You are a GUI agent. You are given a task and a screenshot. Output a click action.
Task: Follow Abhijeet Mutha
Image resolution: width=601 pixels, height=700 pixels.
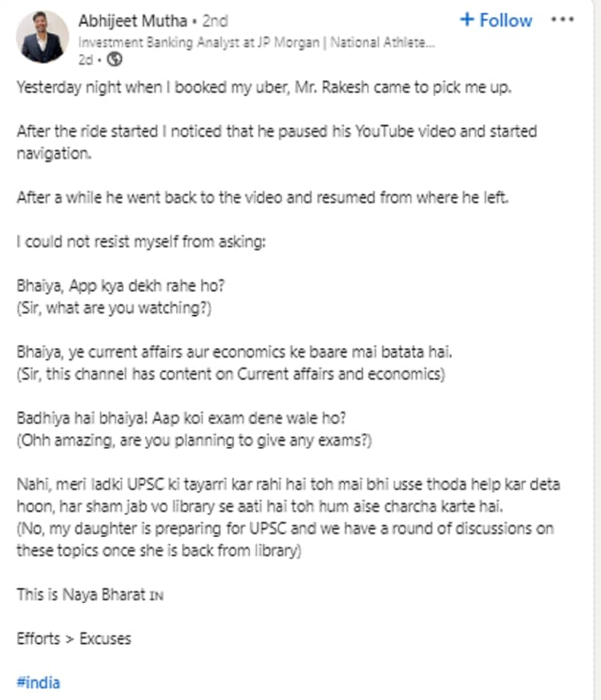click(x=496, y=20)
